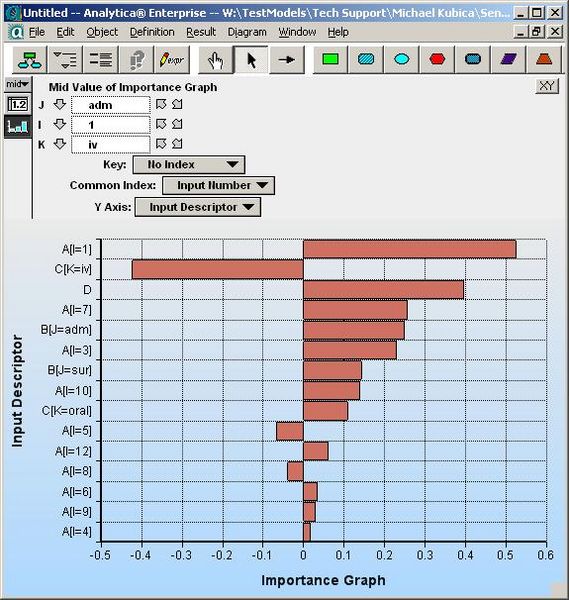Step K index to next value
The image size is (569, 600).
[177, 144]
